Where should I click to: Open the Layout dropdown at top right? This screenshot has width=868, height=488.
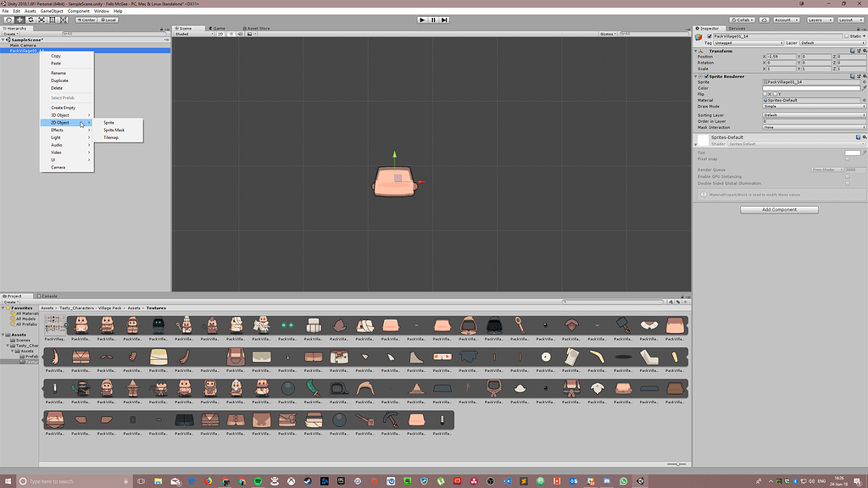[852, 19]
